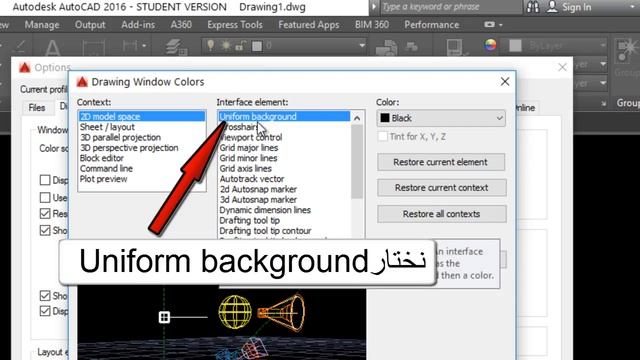Image resolution: width=640 pixels, height=360 pixels.
Task: Open the A360 ribbon tab
Action: 181,25
